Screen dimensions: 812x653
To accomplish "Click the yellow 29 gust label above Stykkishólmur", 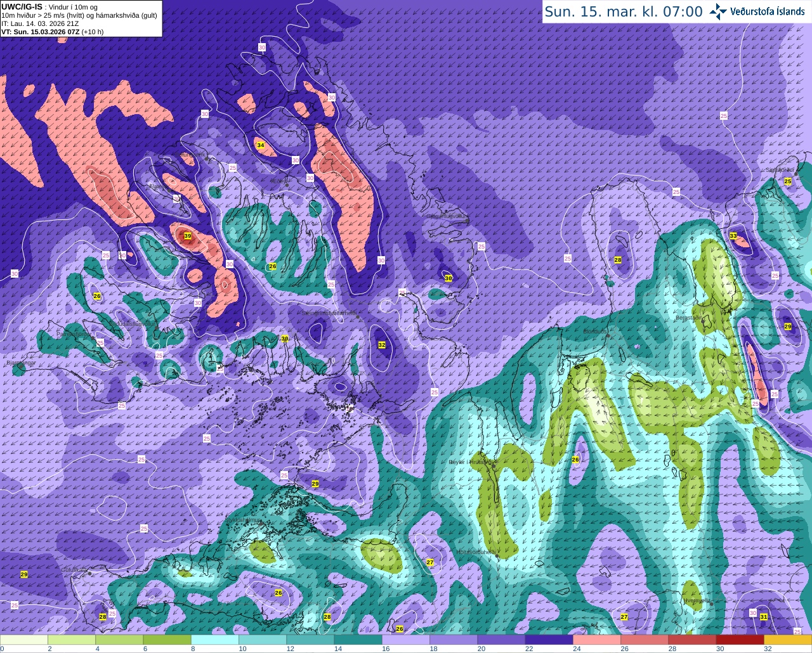I will [x=315, y=484].
